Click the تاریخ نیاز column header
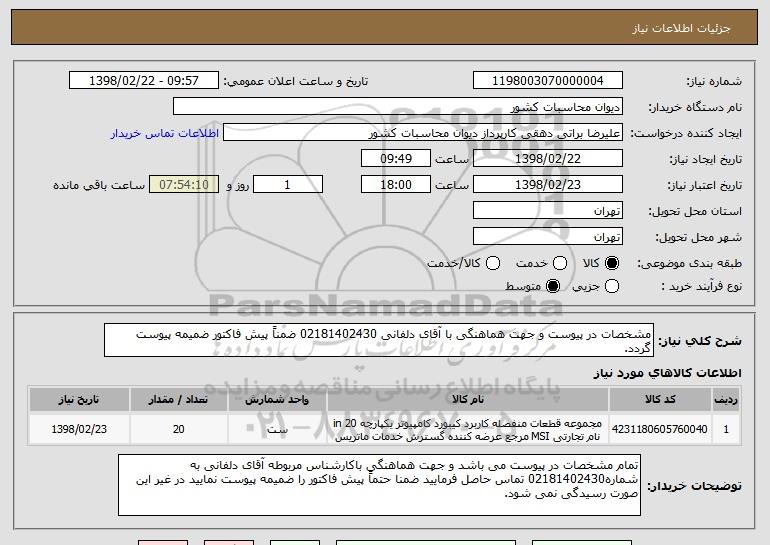This screenshot has height=545, width=770. pos(79,400)
